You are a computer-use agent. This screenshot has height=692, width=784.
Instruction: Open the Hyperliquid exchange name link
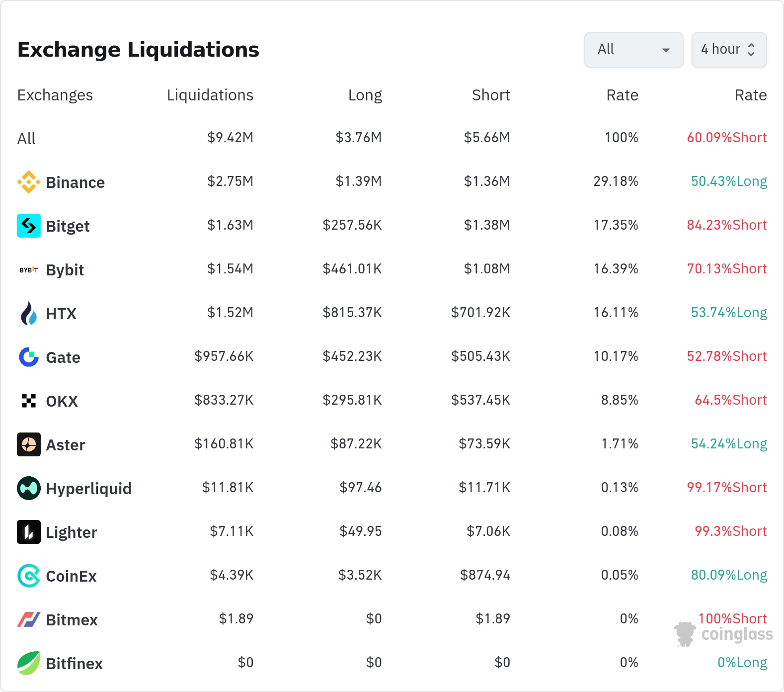click(88, 489)
